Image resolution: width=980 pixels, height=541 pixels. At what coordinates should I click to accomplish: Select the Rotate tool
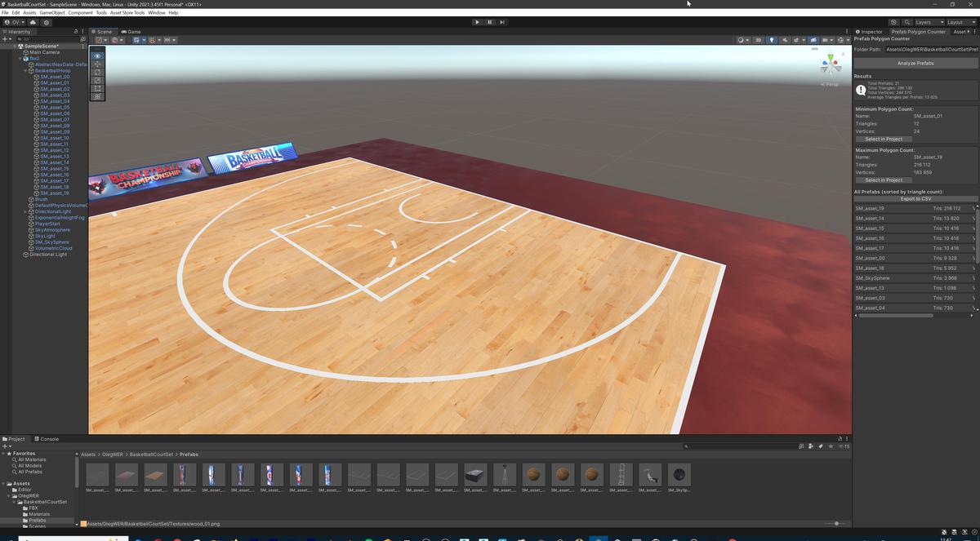pyautogui.click(x=97, y=73)
